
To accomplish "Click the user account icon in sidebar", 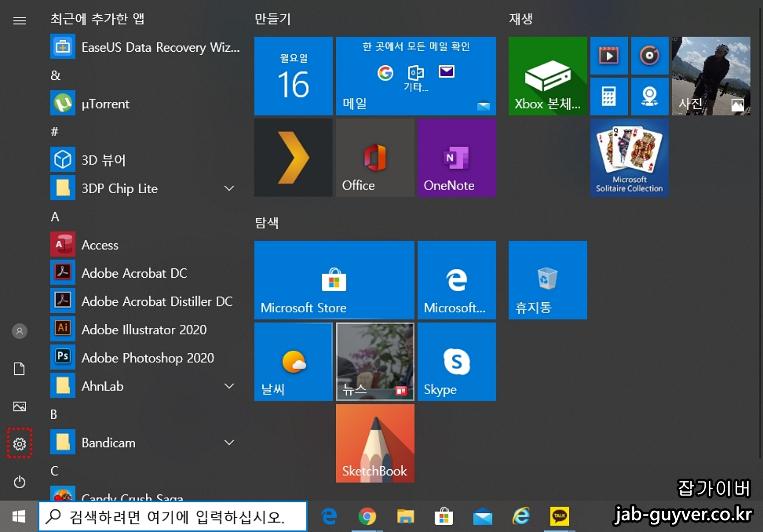I will pyautogui.click(x=19, y=331).
